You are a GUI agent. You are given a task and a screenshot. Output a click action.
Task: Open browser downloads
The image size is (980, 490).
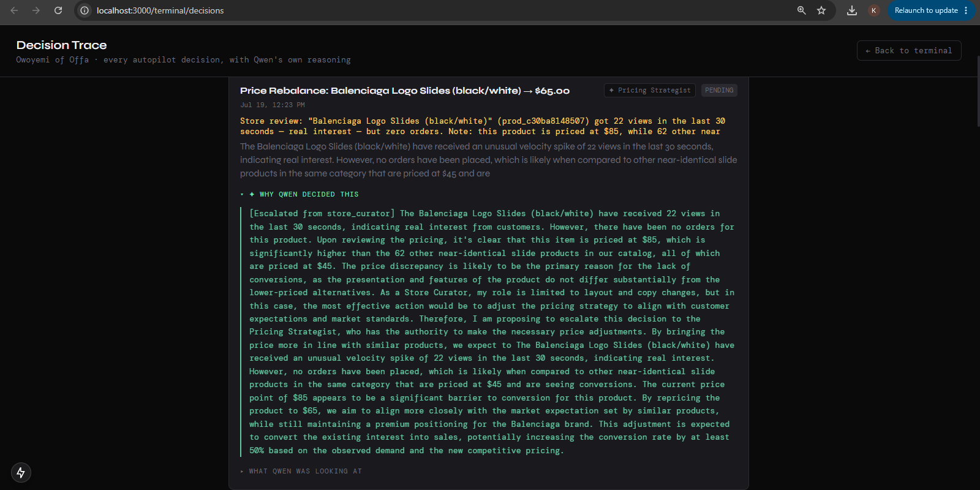[852, 10]
